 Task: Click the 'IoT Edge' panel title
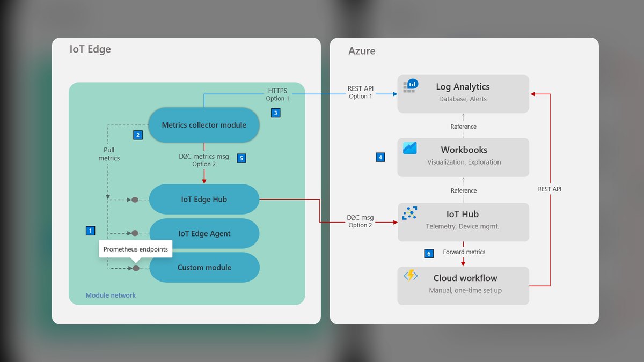pyautogui.click(x=90, y=49)
